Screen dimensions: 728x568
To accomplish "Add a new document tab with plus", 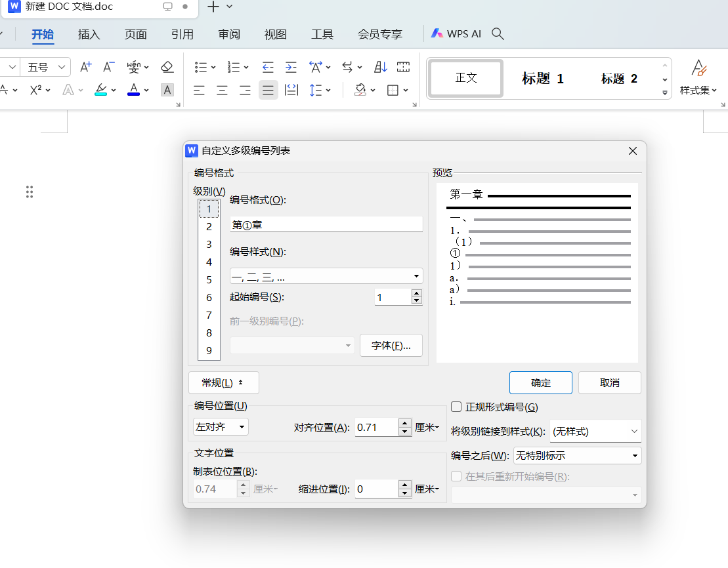I will [x=213, y=7].
